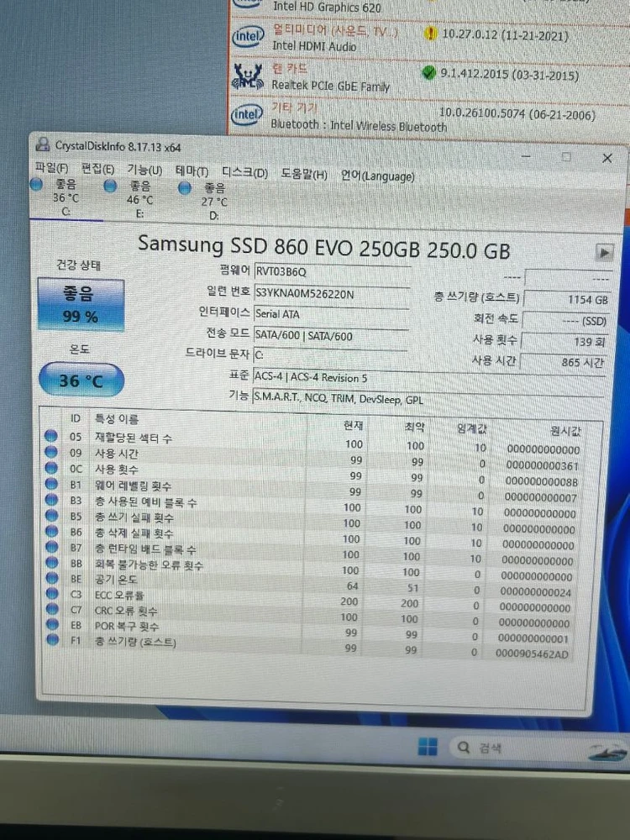Open the 디스크(D) menu
This screenshot has height=840, width=630.
pos(244,172)
